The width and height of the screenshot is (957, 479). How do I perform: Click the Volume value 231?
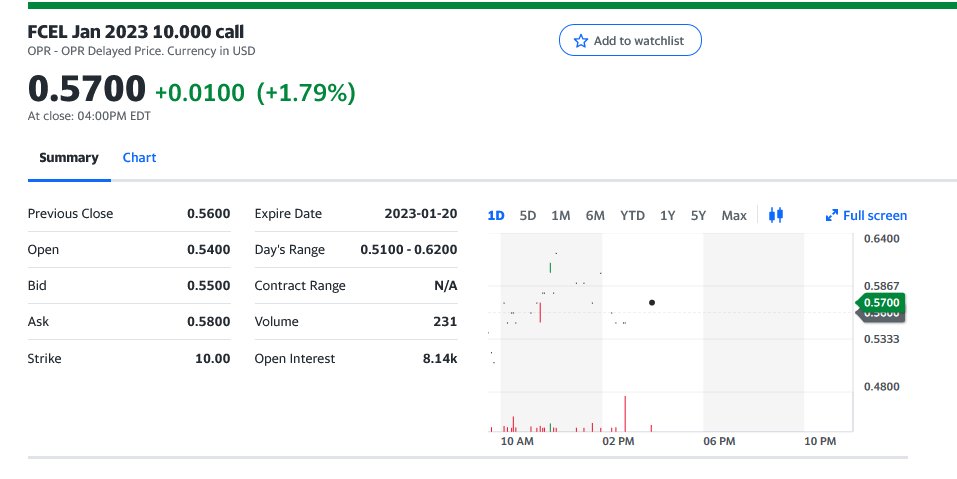click(445, 322)
